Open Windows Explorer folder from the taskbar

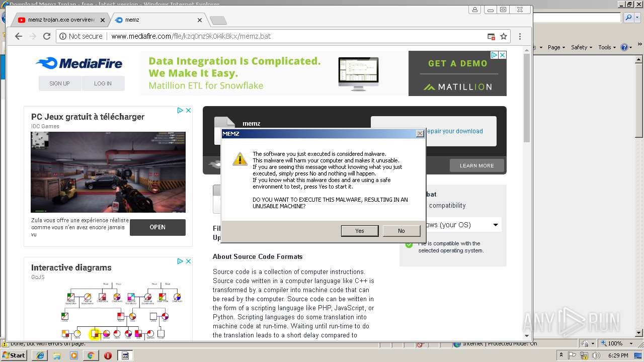pyautogui.click(x=57, y=355)
